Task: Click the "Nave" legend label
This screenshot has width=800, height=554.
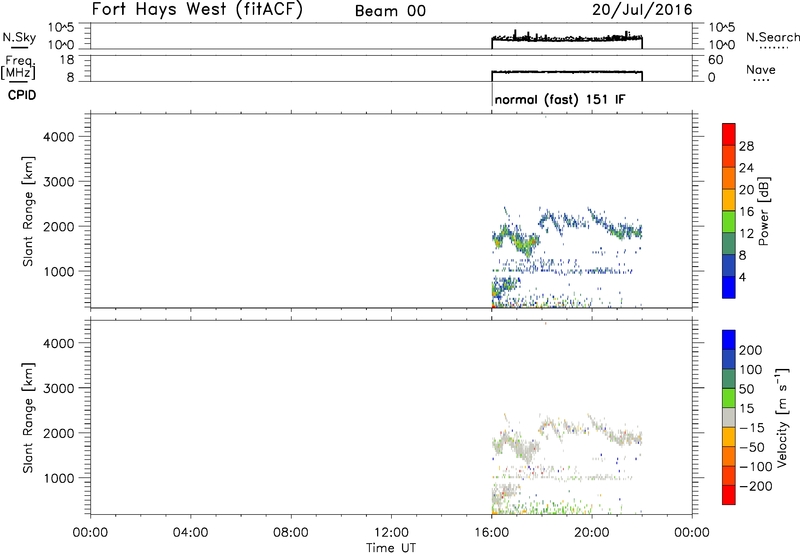Action: 761,69
